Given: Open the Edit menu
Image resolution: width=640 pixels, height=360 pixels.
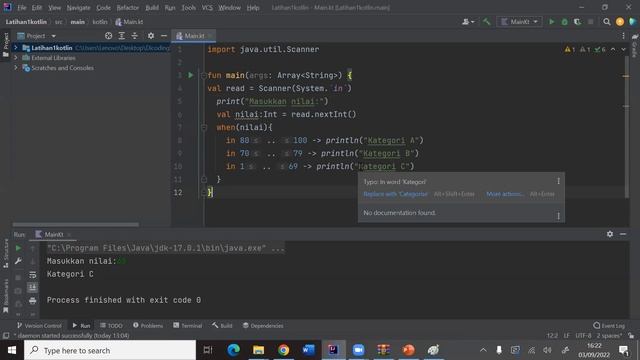Looking at the screenshot, I should [x=37, y=7].
